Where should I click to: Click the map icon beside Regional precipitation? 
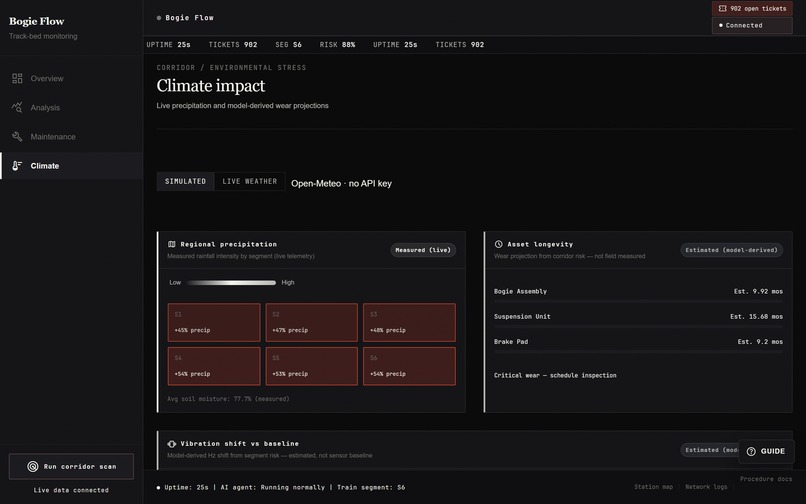point(172,244)
